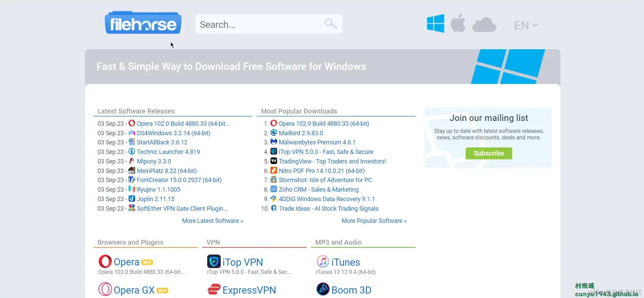Screen dimensions: 644x298
Task: Open Boom 3D title link
Action: click(x=351, y=290)
